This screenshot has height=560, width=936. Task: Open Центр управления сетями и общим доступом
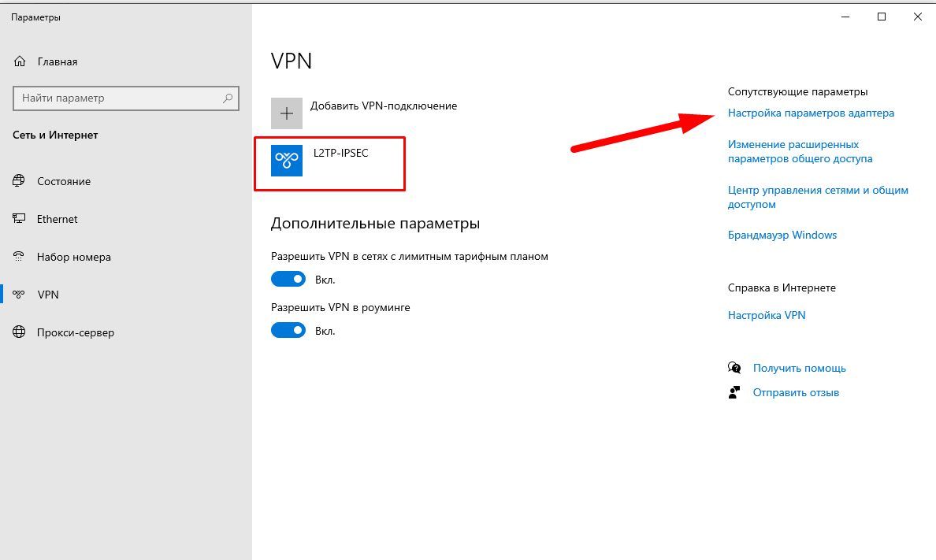coord(818,197)
